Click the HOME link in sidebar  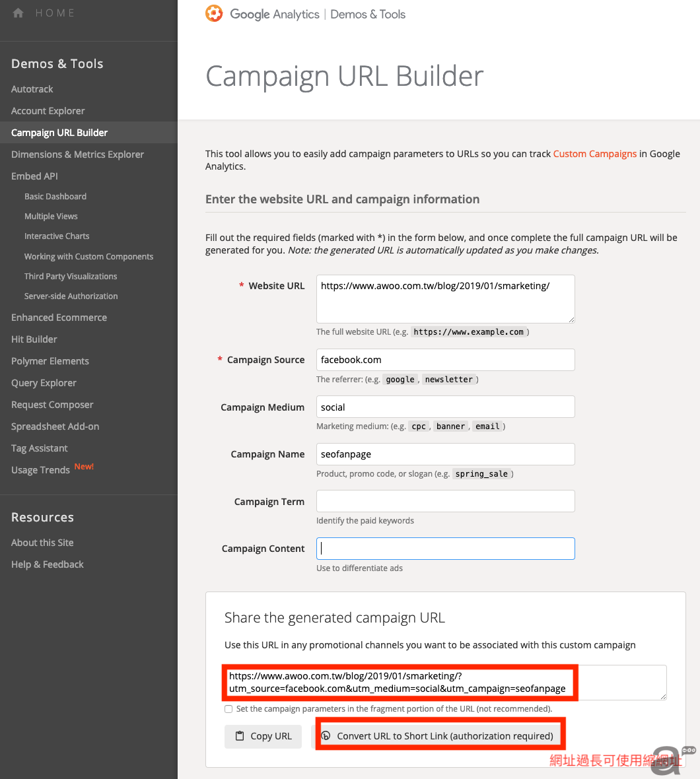(55, 13)
